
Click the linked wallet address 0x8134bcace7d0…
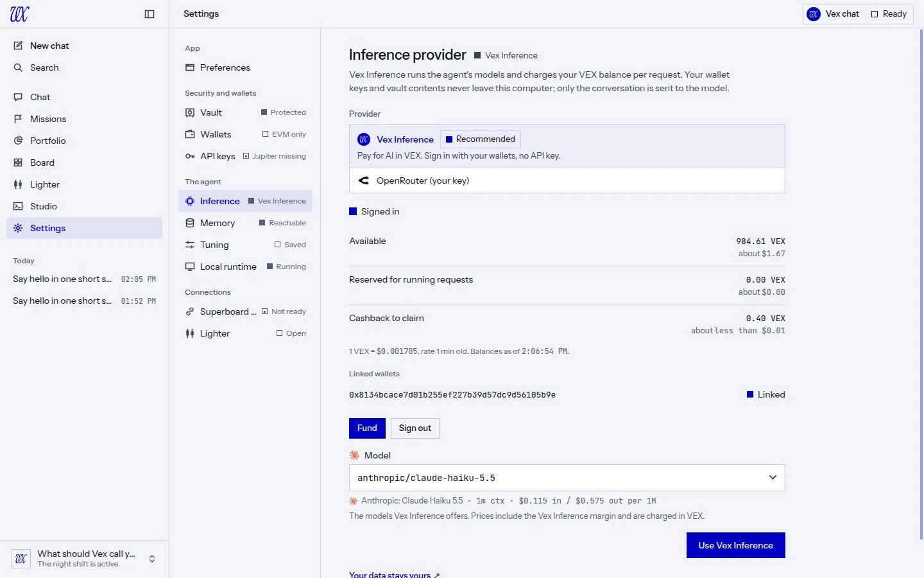point(452,395)
